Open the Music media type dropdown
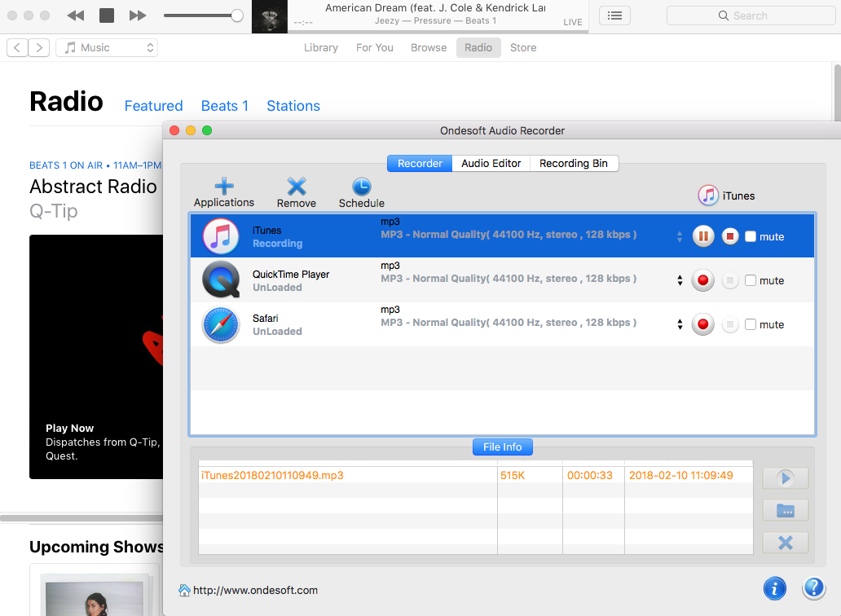 (x=107, y=48)
